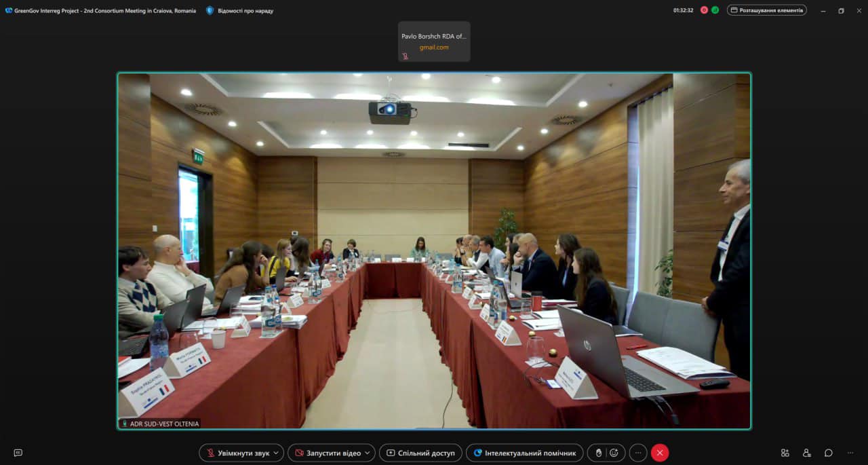Open the Chat bubble icon
The width and height of the screenshot is (868, 465).
coord(829,453)
